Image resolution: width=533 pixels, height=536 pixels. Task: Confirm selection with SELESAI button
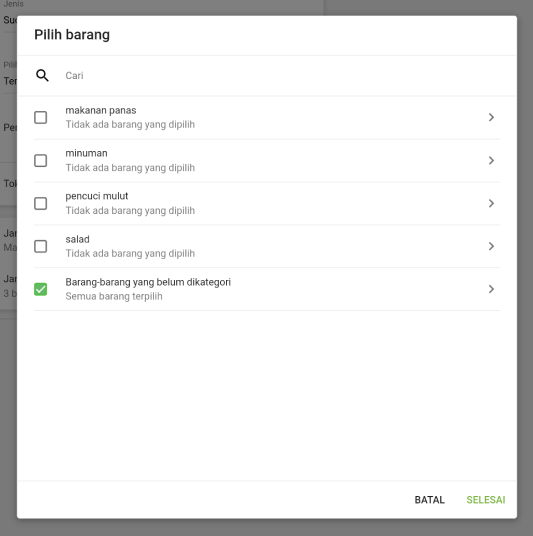[x=486, y=500]
